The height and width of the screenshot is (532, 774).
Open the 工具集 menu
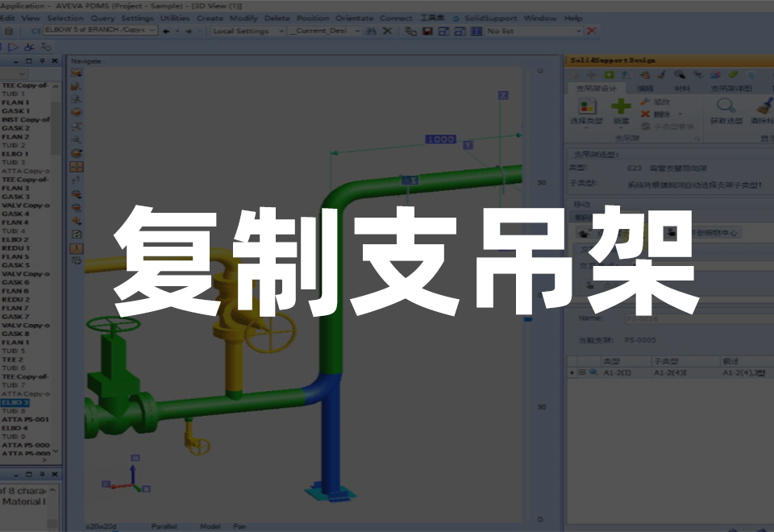tap(432, 19)
